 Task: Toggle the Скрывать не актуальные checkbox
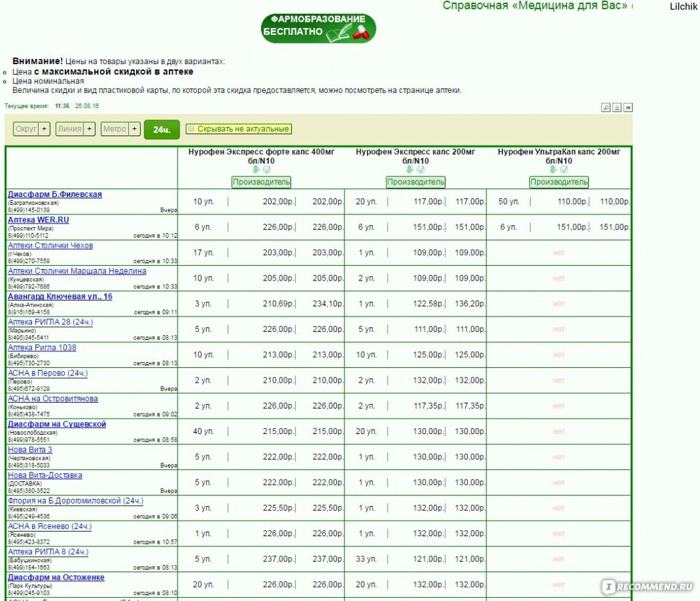point(191,129)
